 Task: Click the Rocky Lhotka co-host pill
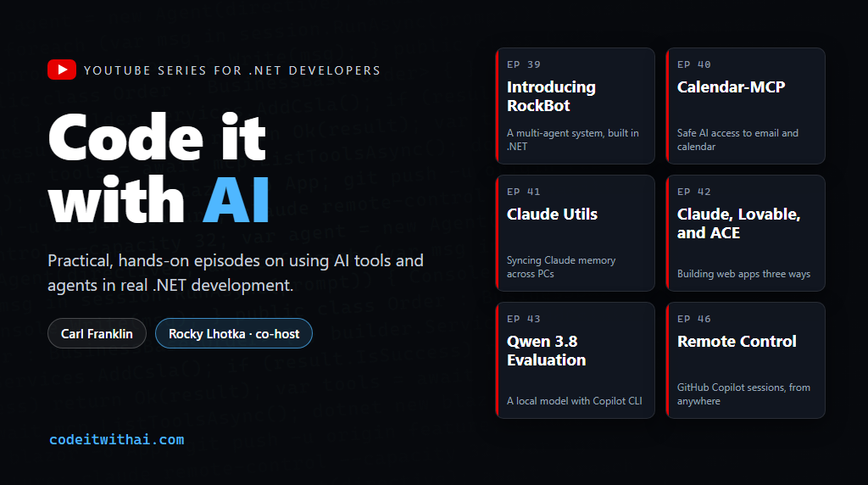click(x=234, y=334)
